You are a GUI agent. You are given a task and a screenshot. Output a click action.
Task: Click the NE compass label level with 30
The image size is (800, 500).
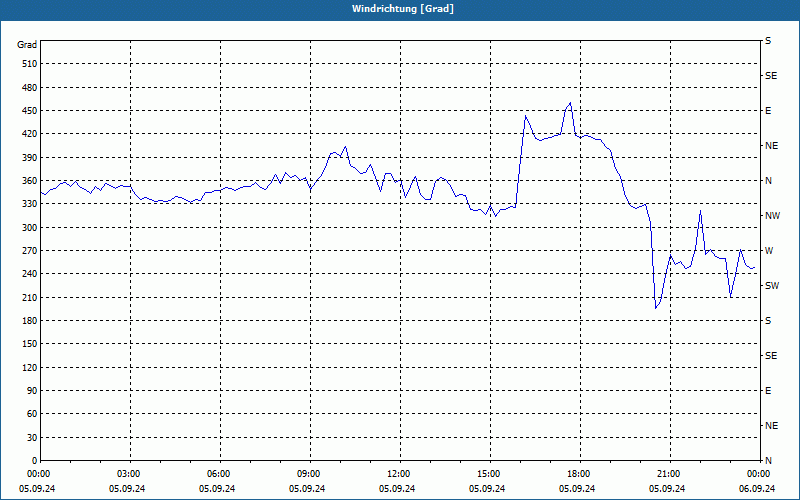point(771,426)
